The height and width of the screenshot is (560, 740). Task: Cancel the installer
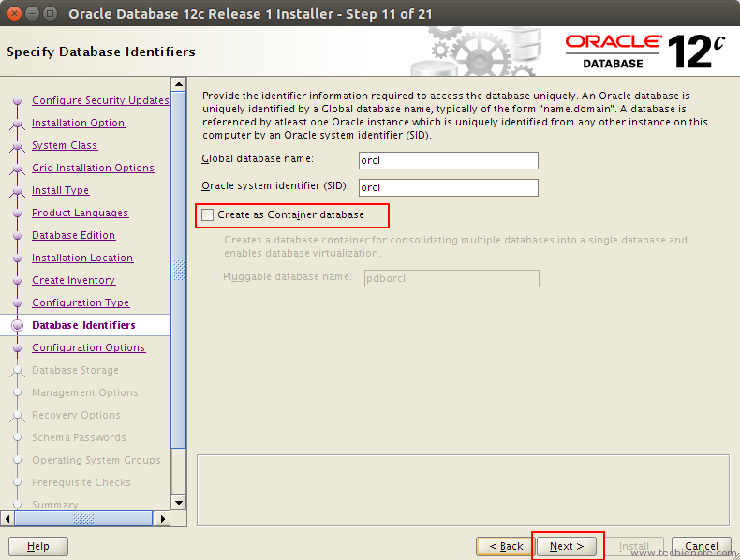click(x=702, y=546)
